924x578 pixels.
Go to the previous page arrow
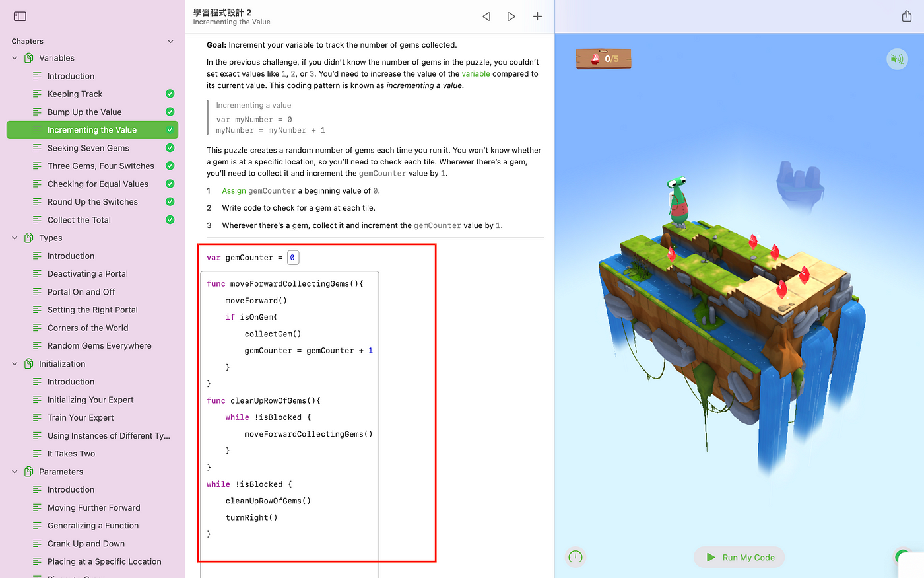[x=486, y=17]
